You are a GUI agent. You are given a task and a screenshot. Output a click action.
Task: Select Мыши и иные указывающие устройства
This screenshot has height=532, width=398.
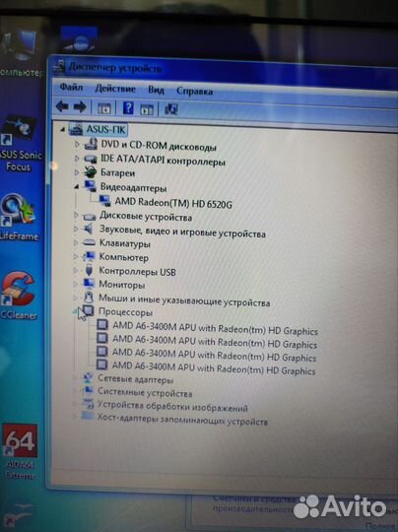[x=184, y=300]
